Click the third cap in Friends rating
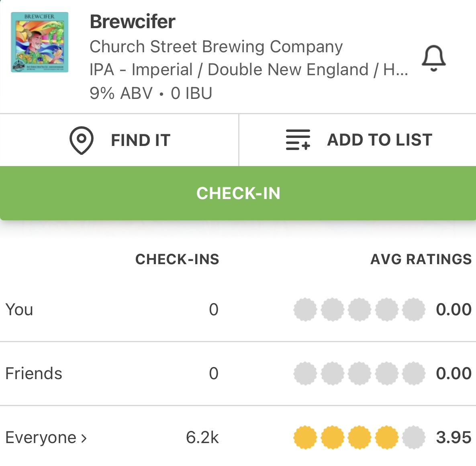476x466 pixels. click(x=360, y=374)
